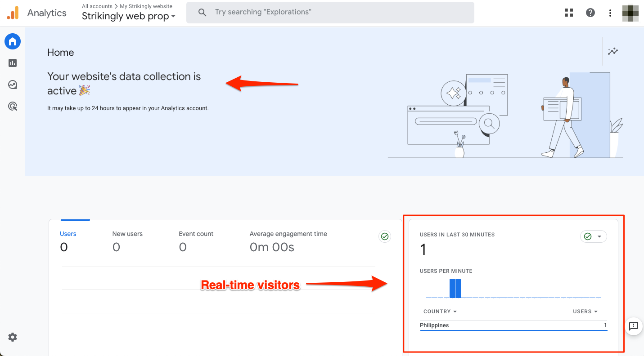This screenshot has width=644, height=356.
Task: Click the Try searching Explorations field
Action: (x=330, y=12)
